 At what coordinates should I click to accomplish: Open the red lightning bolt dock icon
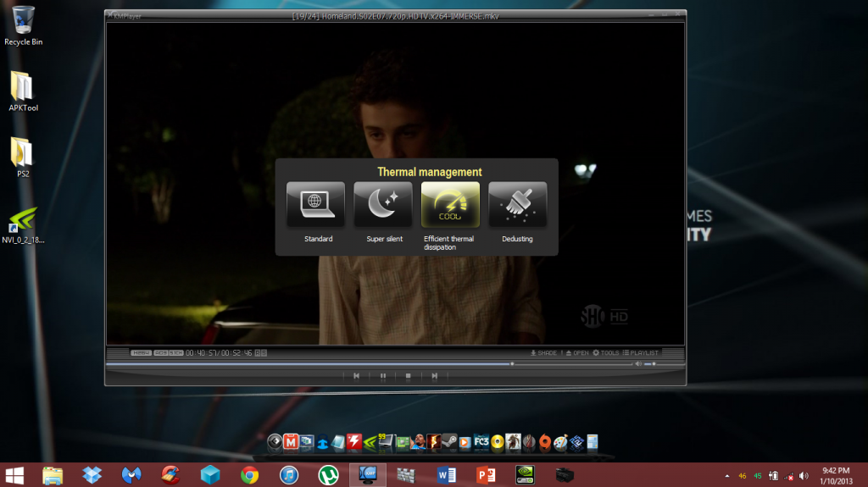point(354,441)
